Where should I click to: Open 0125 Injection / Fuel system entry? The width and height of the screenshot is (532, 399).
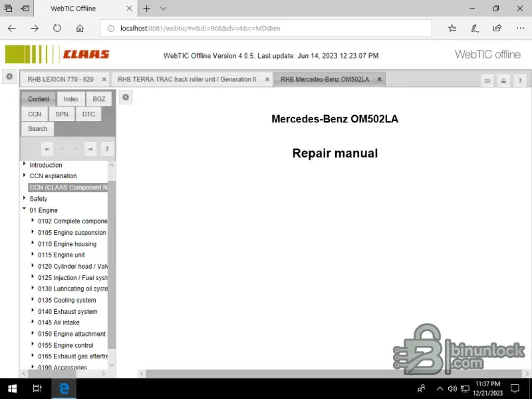click(x=72, y=277)
